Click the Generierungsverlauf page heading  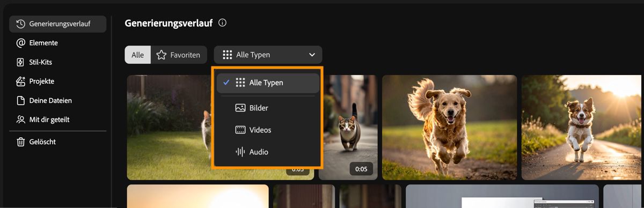pyautogui.click(x=169, y=23)
